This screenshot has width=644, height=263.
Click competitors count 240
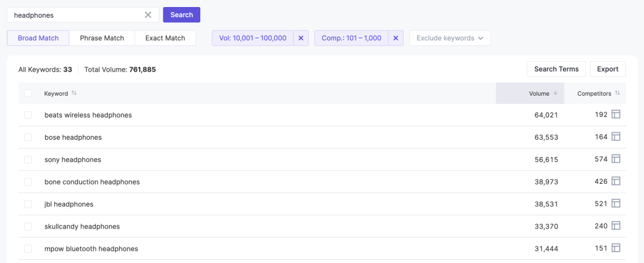[601, 226]
